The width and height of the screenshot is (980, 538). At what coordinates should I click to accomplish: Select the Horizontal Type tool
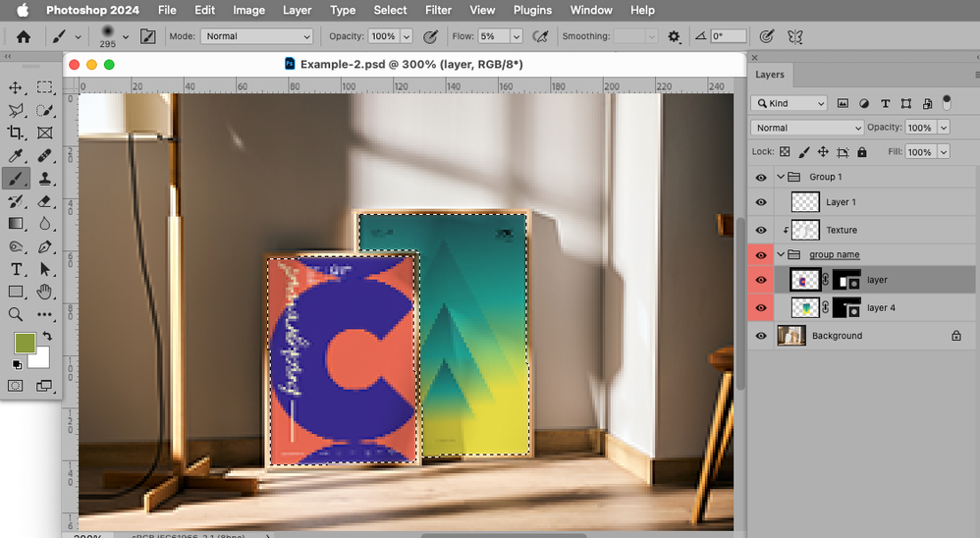tap(16, 269)
